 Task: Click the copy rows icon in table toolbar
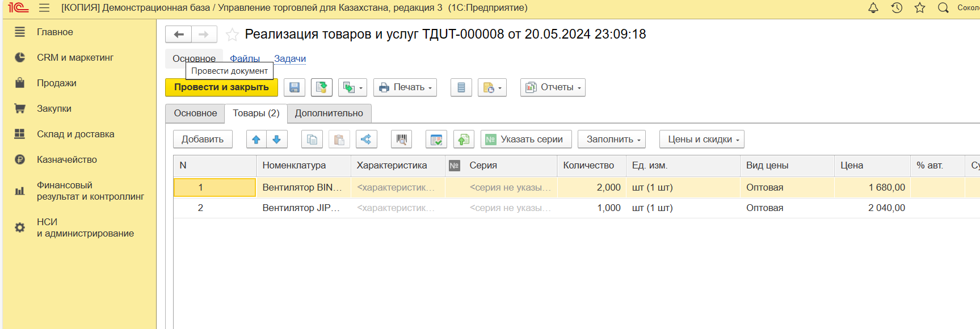coord(312,140)
